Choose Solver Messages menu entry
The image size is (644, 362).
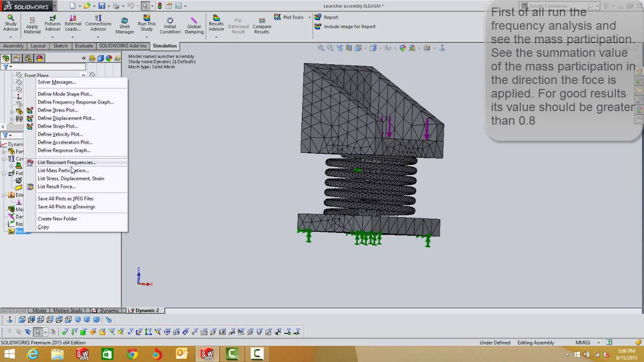tap(56, 82)
